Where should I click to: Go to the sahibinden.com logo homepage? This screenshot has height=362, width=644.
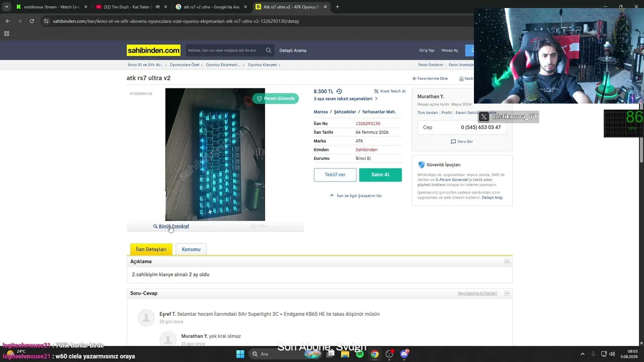point(153,50)
